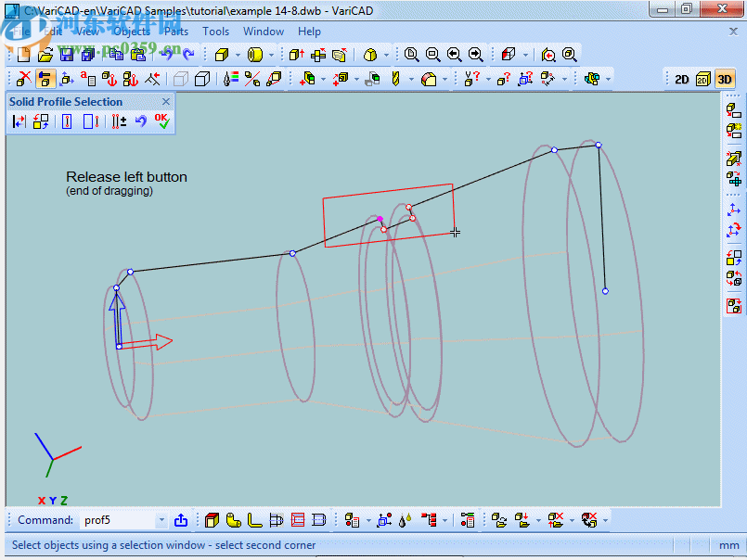
Task: Click the blue upload arrow beside Command box
Action: [181, 520]
